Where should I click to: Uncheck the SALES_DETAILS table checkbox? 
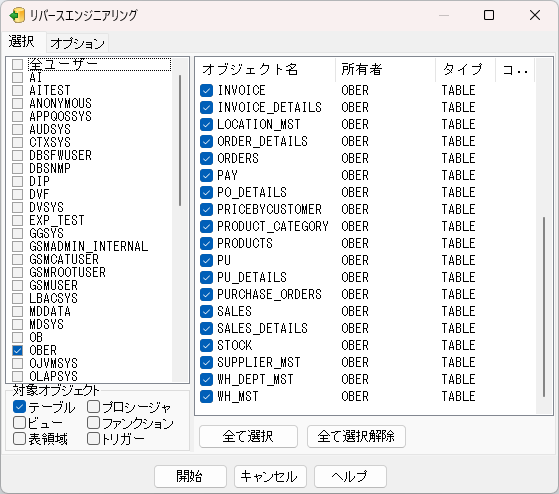(206, 329)
